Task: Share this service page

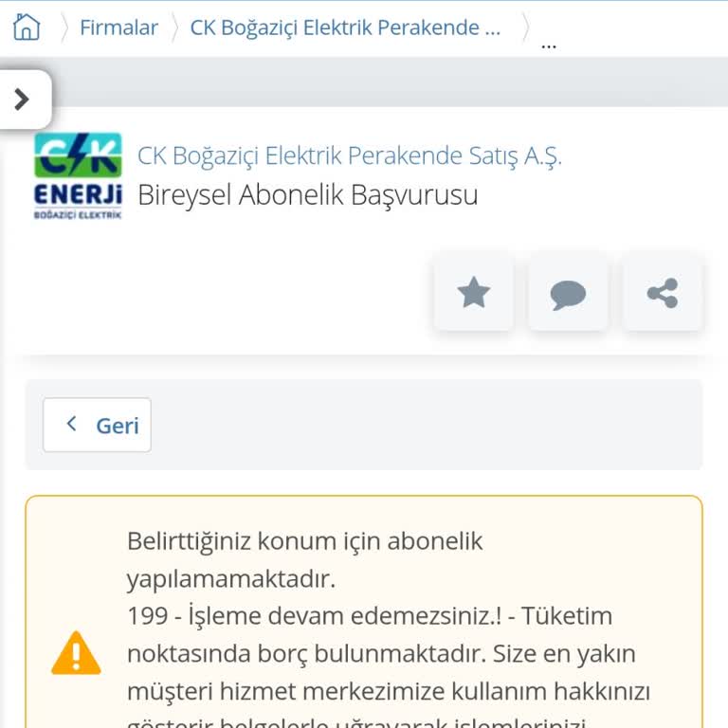Action: pyautogui.click(x=663, y=293)
